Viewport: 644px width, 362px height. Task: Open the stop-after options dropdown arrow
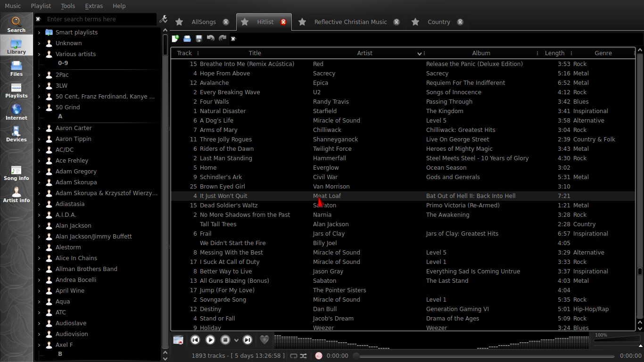coord(236,340)
